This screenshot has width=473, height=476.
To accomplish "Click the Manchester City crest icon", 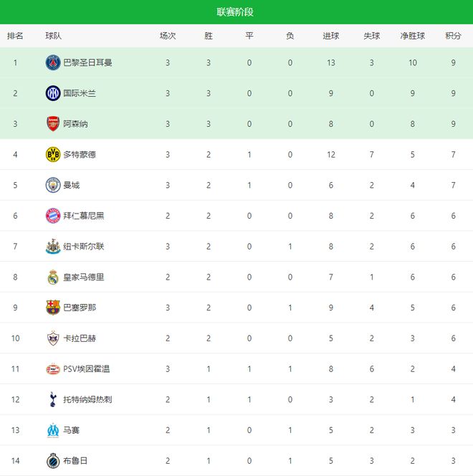I will [x=53, y=185].
